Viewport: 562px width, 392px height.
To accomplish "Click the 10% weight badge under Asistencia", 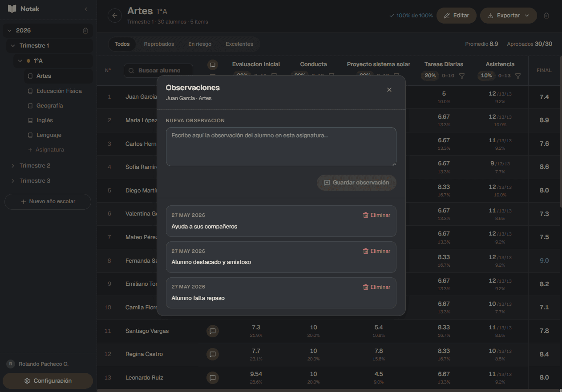I will (486, 76).
